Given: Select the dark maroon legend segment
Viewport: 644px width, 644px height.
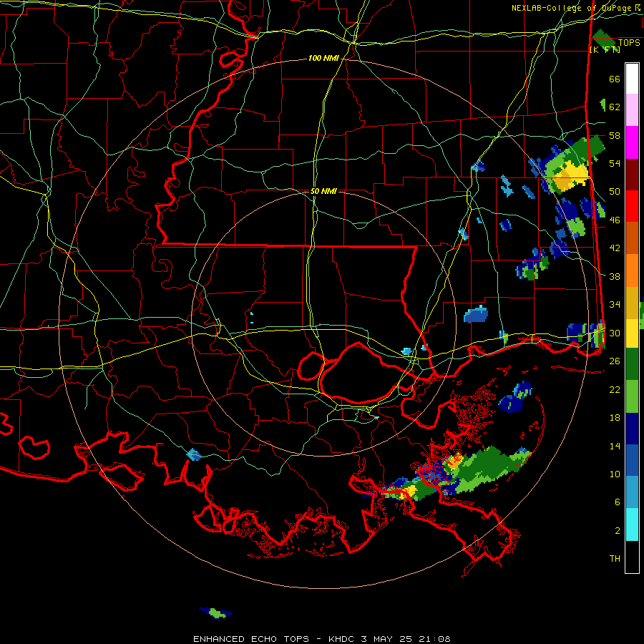Looking at the screenshot, I should pos(632,175).
